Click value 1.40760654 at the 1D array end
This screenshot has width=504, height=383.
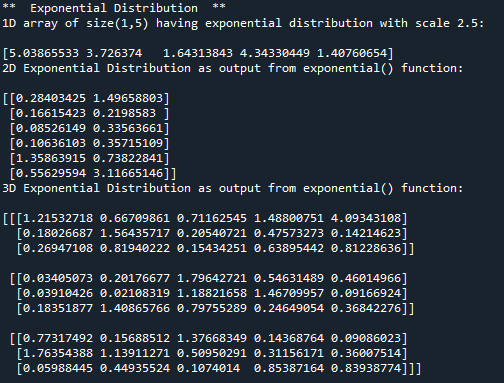(352, 53)
